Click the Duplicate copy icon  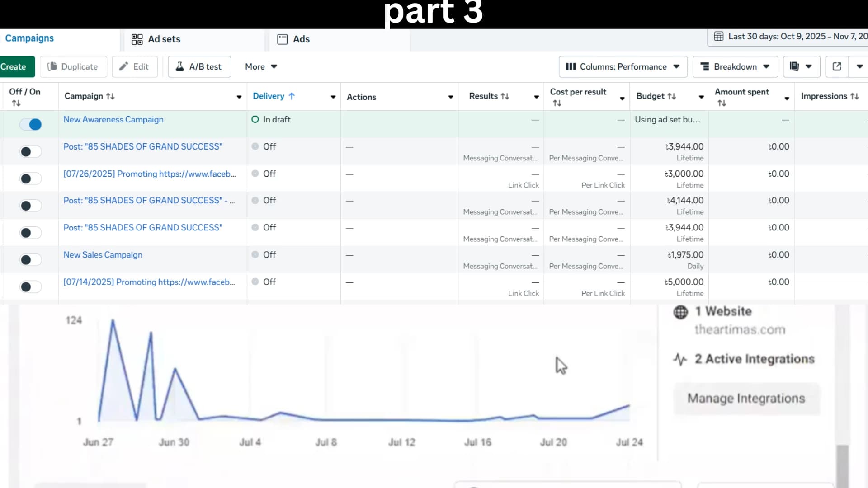(x=52, y=66)
